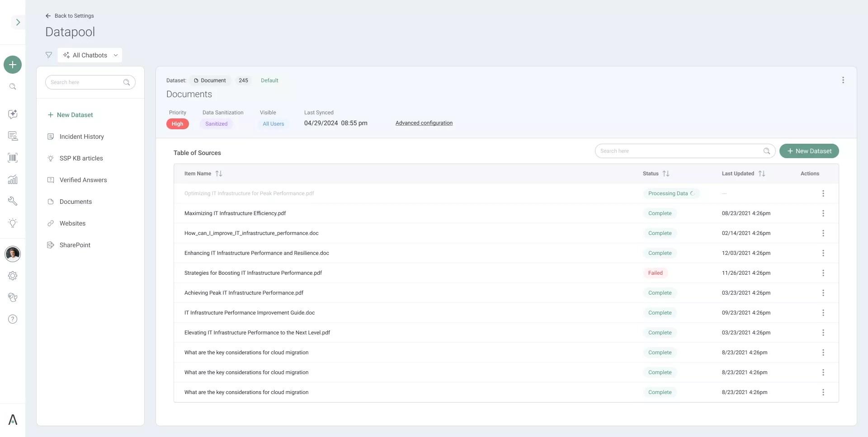868x437 pixels.
Task: Open dataset options three-dot menu in header
Action: pyautogui.click(x=843, y=80)
